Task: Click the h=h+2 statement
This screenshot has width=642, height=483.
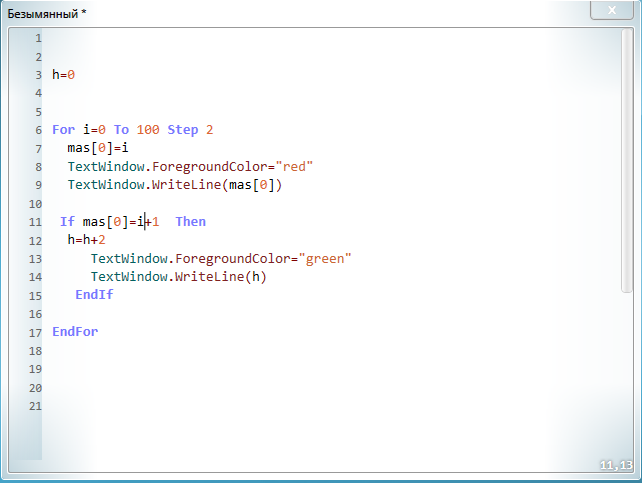Action: pos(87,240)
